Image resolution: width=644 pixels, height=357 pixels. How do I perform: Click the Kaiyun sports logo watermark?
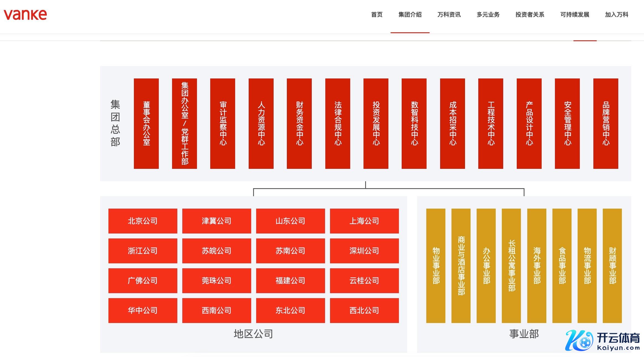[x=603, y=341]
